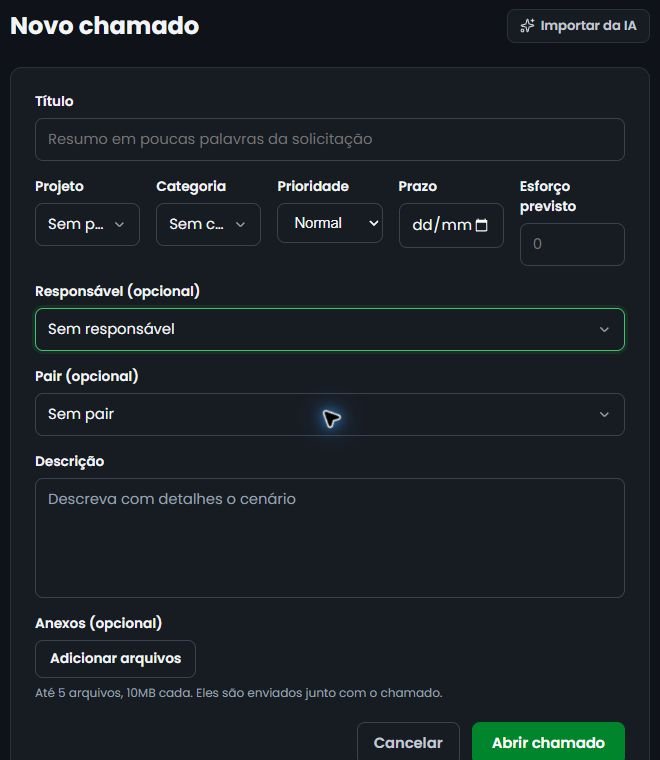The height and width of the screenshot is (760, 660).
Task: Click the Até 5 arquivos hint text
Action: (x=238, y=693)
